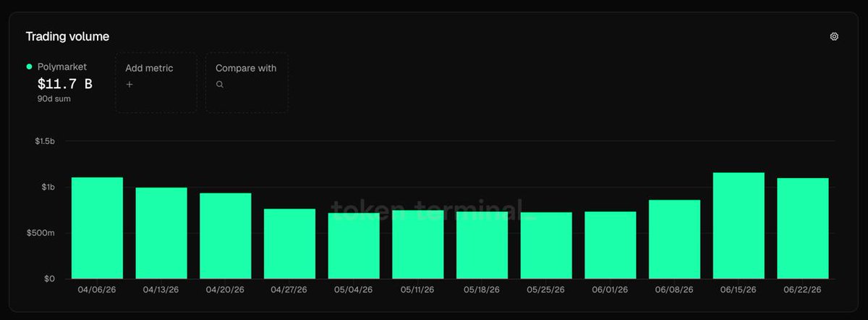Select the bar for 06/08/26
This screenshot has height=320, width=868.
point(675,240)
